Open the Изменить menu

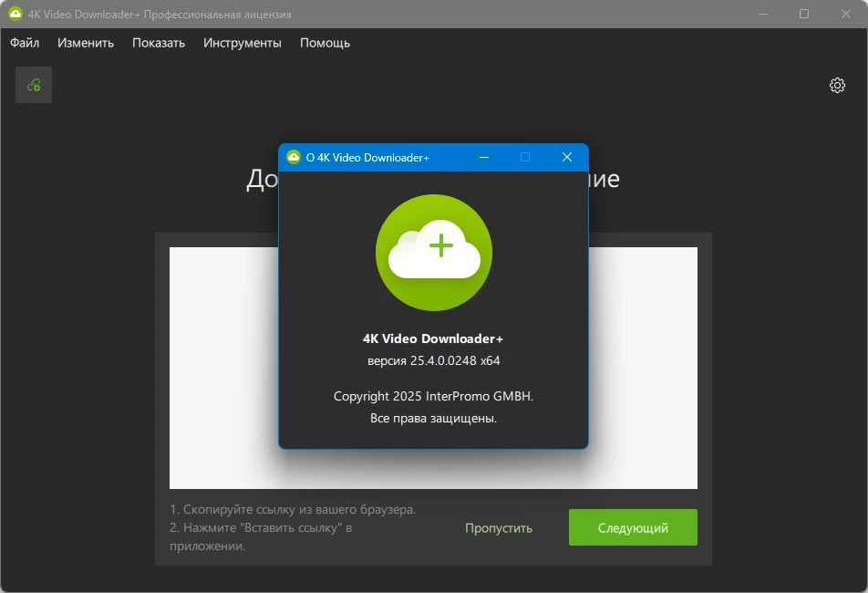coord(86,43)
